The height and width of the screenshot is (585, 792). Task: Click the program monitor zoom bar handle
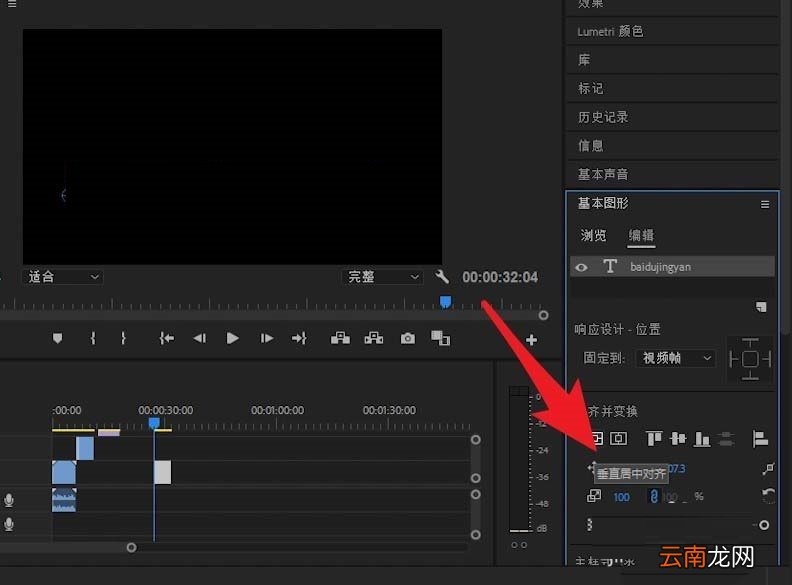(x=543, y=315)
